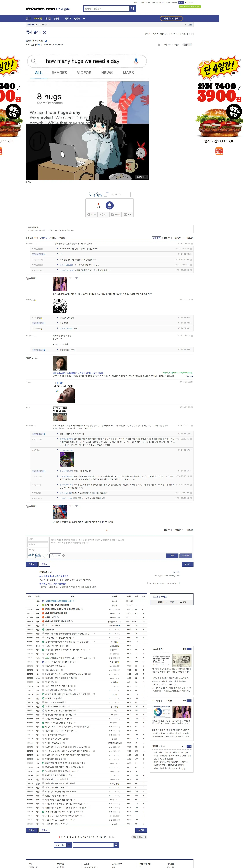Open the 갤러리 navigation menu item
Image resolution: width=246 pixels, height=868 pixels.
point(29,19)
